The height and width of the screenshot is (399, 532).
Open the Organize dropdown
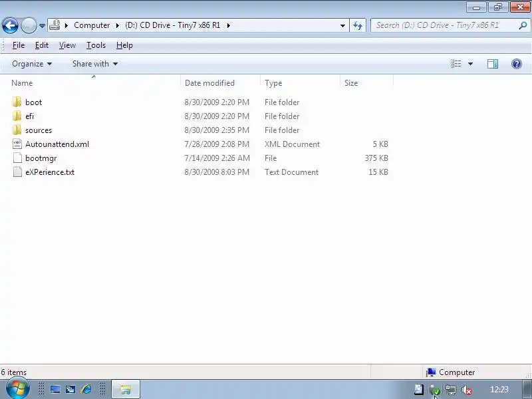pos(32,64)
